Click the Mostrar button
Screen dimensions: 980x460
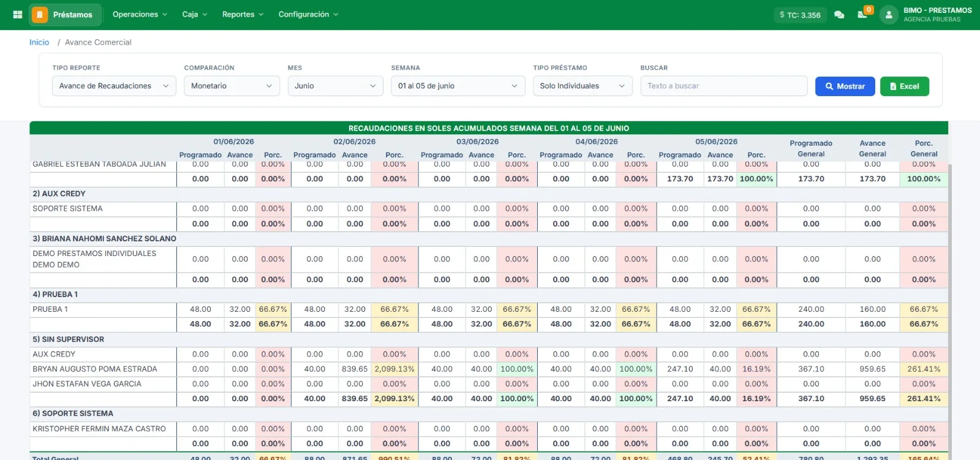tap(845, 86)
